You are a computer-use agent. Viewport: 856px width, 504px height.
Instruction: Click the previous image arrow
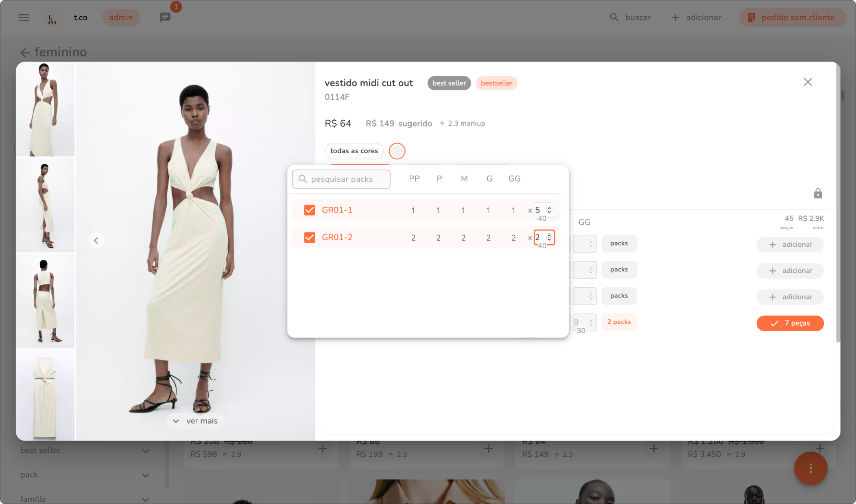96,241
